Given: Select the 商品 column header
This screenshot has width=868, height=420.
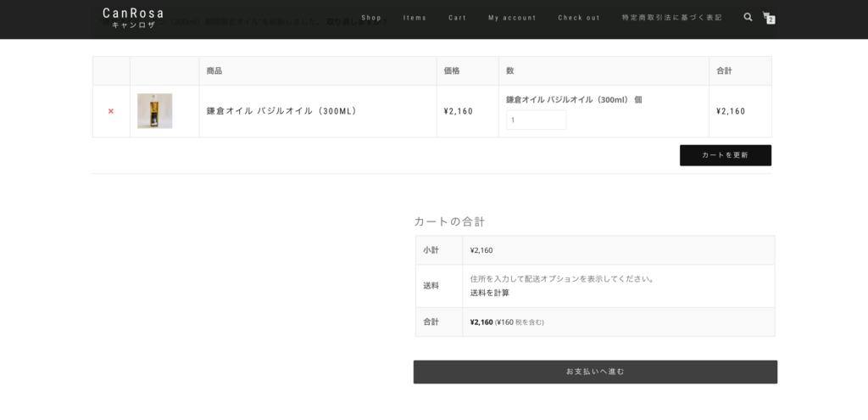Looking at the screenshot, I should (214, 71).
